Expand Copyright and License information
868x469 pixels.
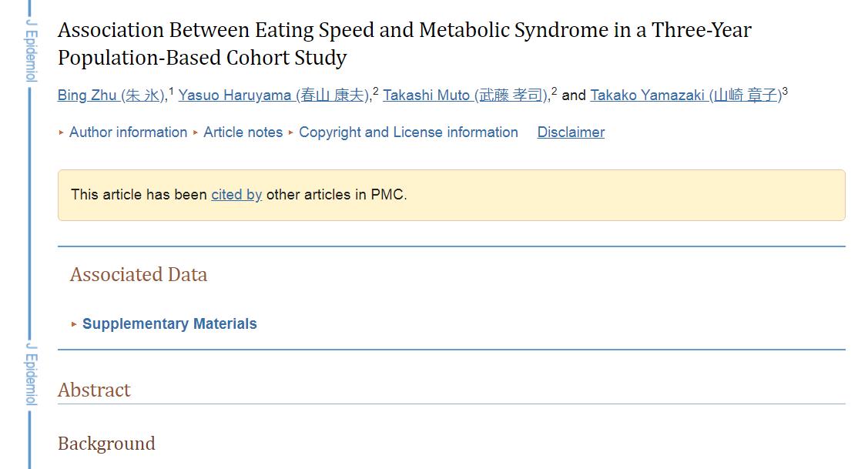(x=408, y=132)
